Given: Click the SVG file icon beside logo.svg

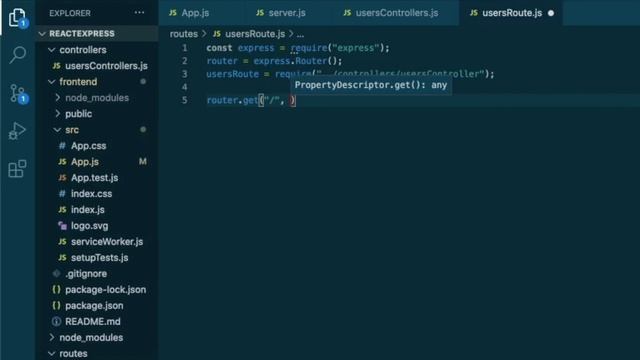Looking at the screenshot, I should [62, 226].
